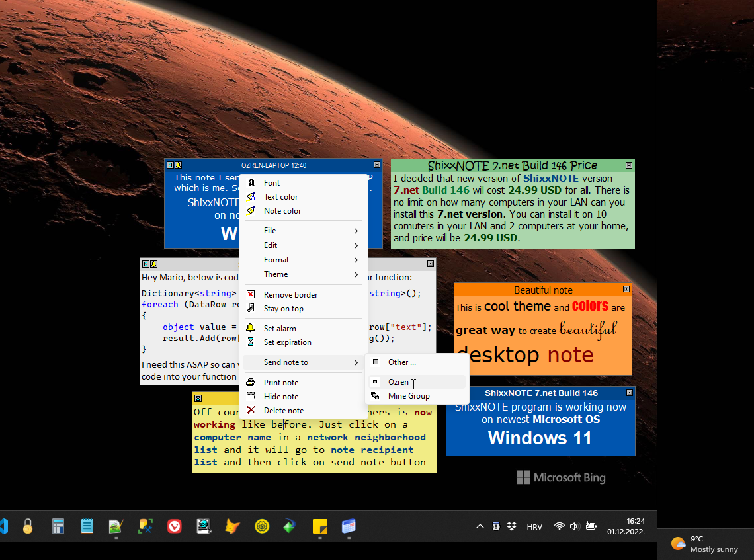Choose Print note
This screenshot has width=754, height=560.
tap(303, 383)
